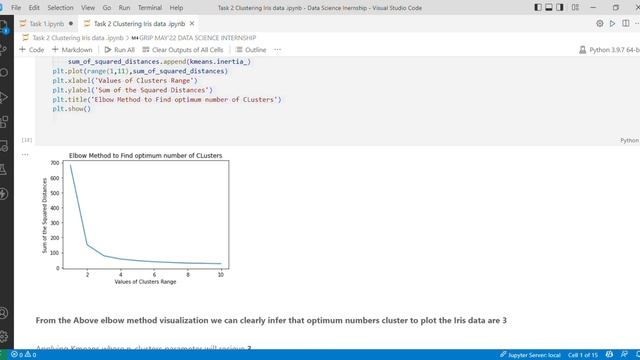
Task: Close the Task 2 Clustering Iris data tab
Action: point(192,24)
